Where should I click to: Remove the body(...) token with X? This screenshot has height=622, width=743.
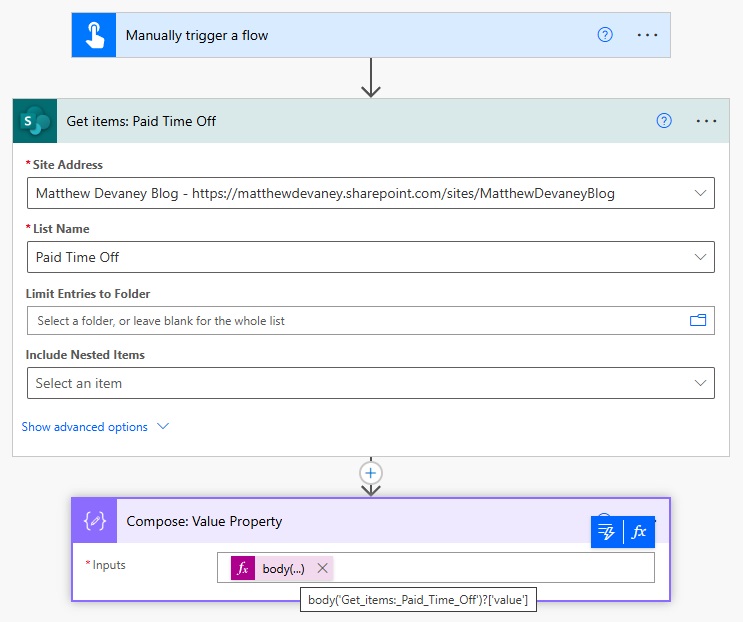(x=322, y=568)
